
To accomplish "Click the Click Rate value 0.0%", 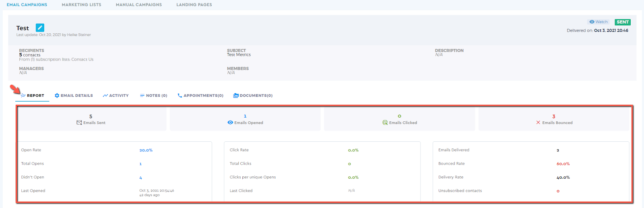I will tap(353, 150).
